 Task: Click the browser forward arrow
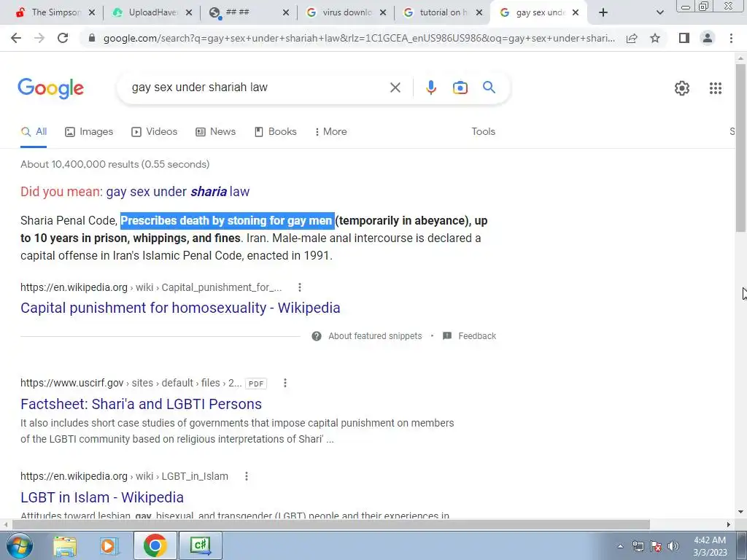pos(39,38)
